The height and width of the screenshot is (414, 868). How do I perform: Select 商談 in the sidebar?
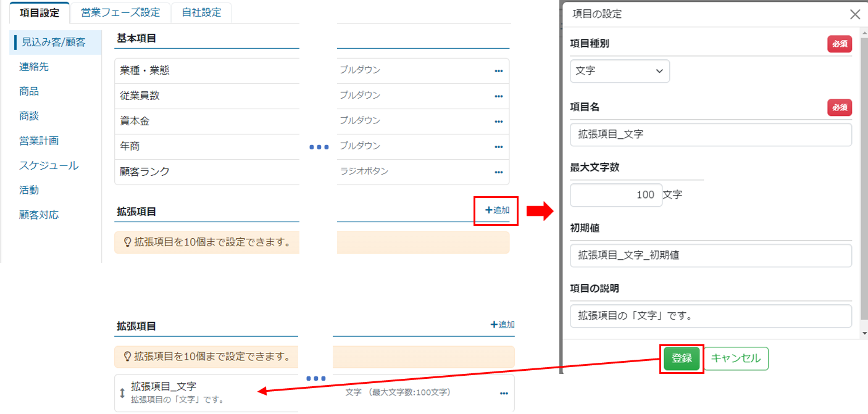[29, 116]
